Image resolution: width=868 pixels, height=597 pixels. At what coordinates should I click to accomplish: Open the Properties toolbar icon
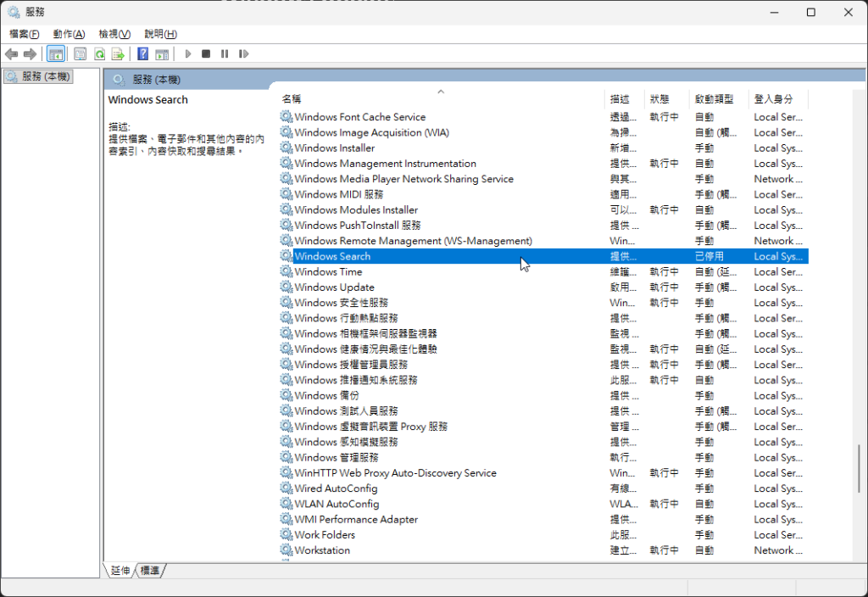pos(80,54)
